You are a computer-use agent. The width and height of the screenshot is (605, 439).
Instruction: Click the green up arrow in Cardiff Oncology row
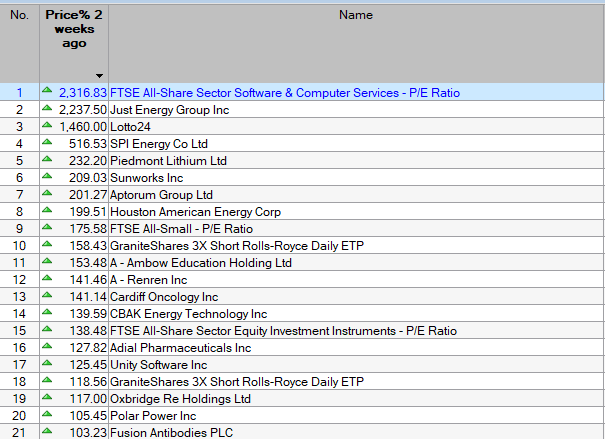47,294
